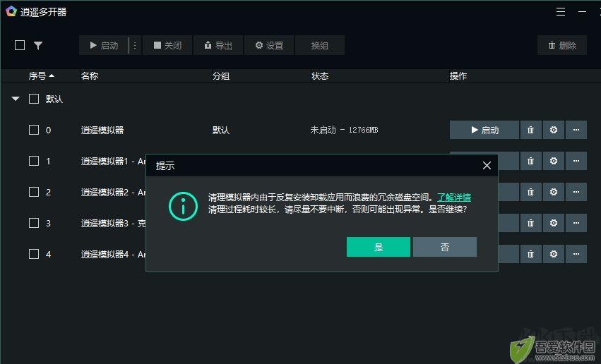Screen dimensions: 601x364
Task: Click trash icon for emulator 4
Action: (530, 254)
